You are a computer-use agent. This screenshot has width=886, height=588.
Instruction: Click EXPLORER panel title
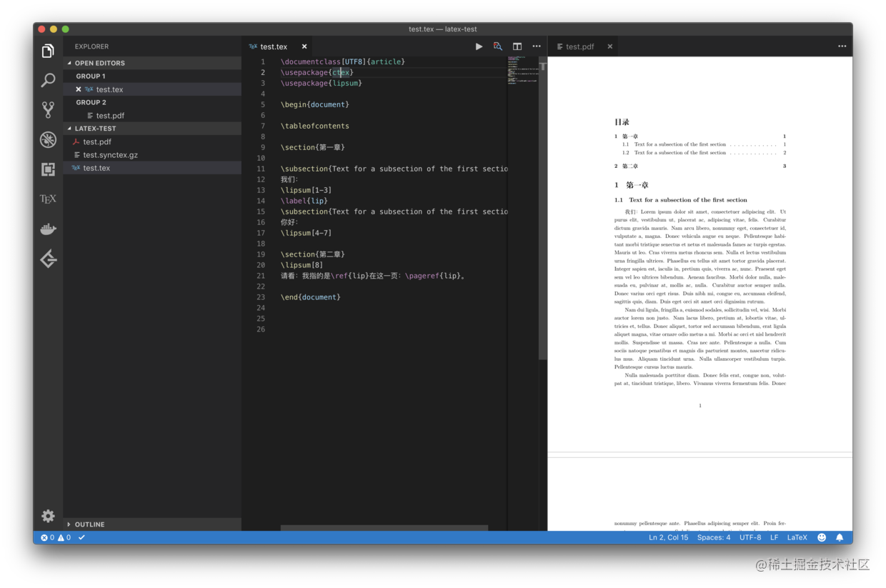[x=91, y=46]
